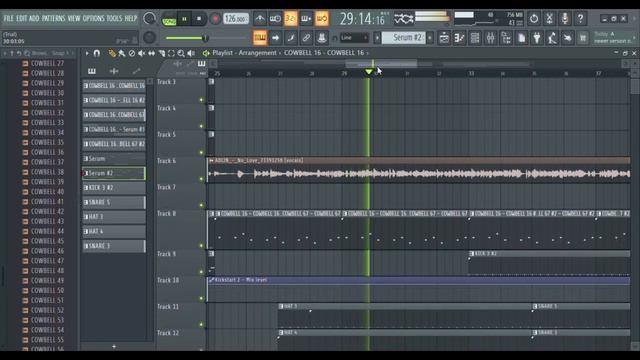
Task: Open the Mixer icon
Action: [491, 38]
